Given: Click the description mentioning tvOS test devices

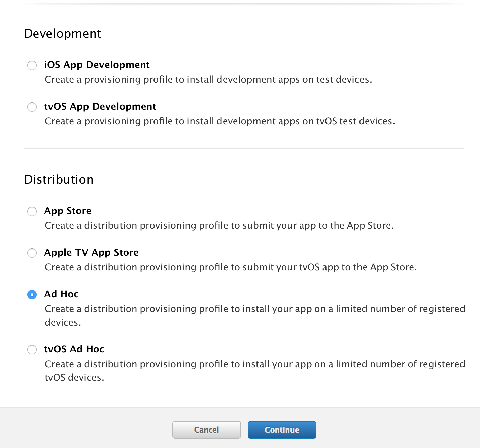Looking at the screenshot, I should coord(220,121).
